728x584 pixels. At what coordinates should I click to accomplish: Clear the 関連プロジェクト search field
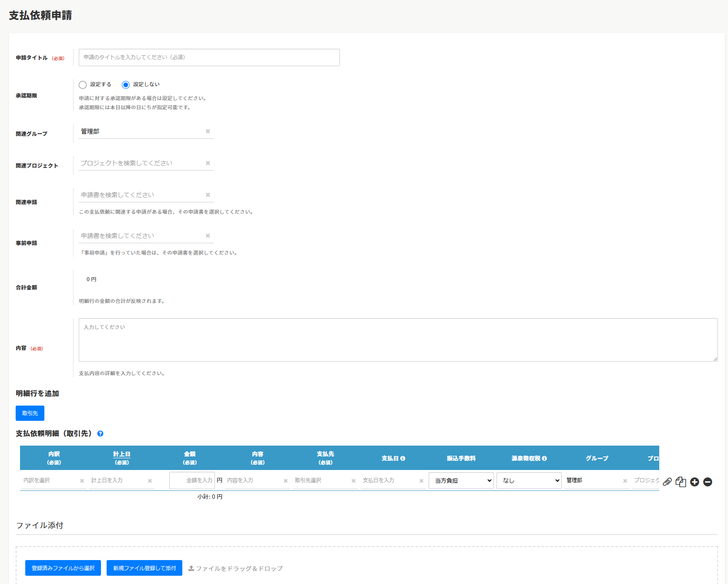pyautogui.click(x=208, y=163)
